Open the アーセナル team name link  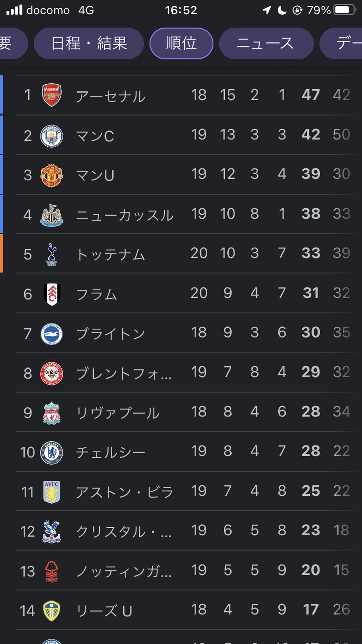(x=111, y=96)
